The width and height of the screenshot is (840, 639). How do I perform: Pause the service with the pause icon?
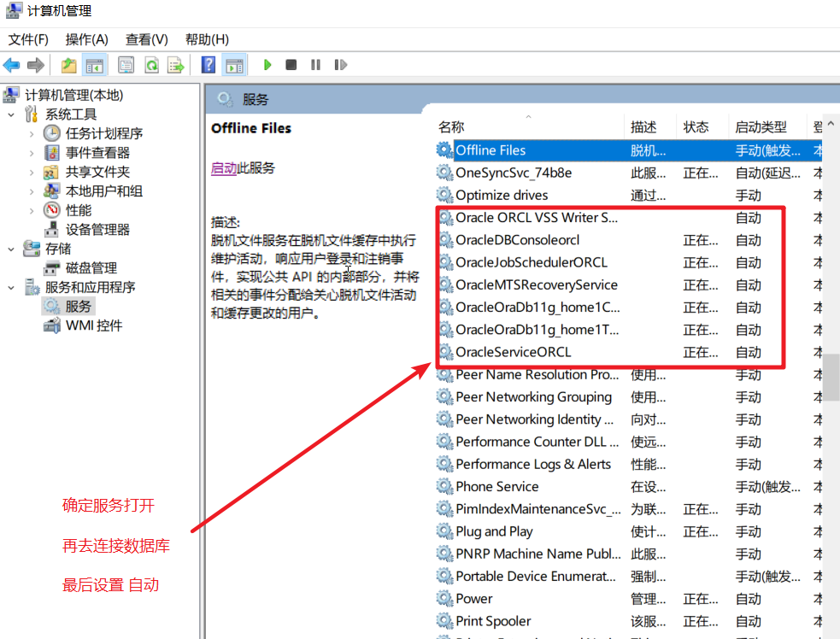point(315,65)
